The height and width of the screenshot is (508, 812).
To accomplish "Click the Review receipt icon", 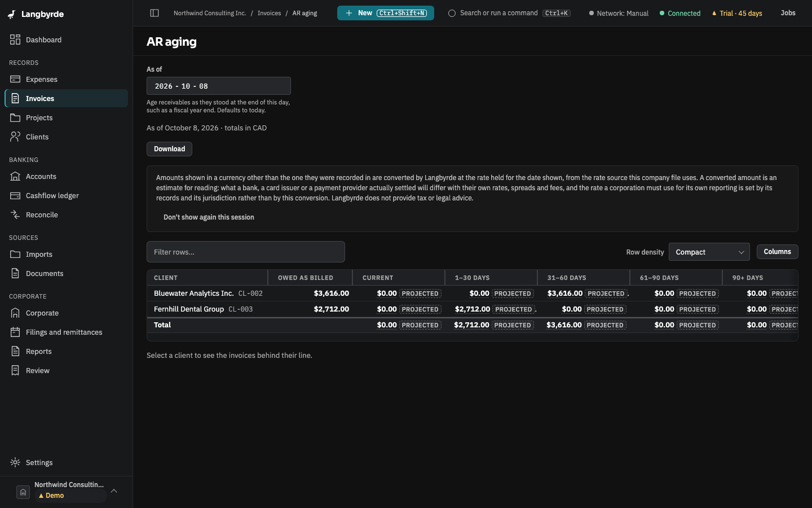I will coord(15,370).
